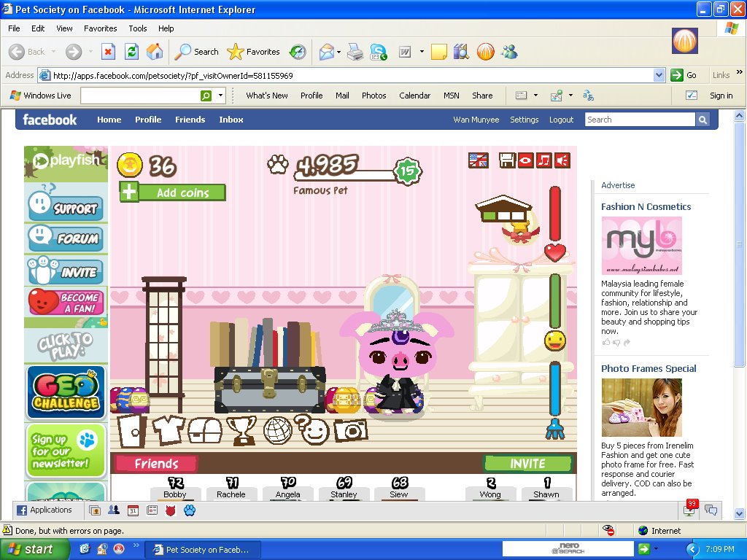Click the hygiene brush meter
The image size is (747, 560).
pyautogui.click(x=555, y=400)
